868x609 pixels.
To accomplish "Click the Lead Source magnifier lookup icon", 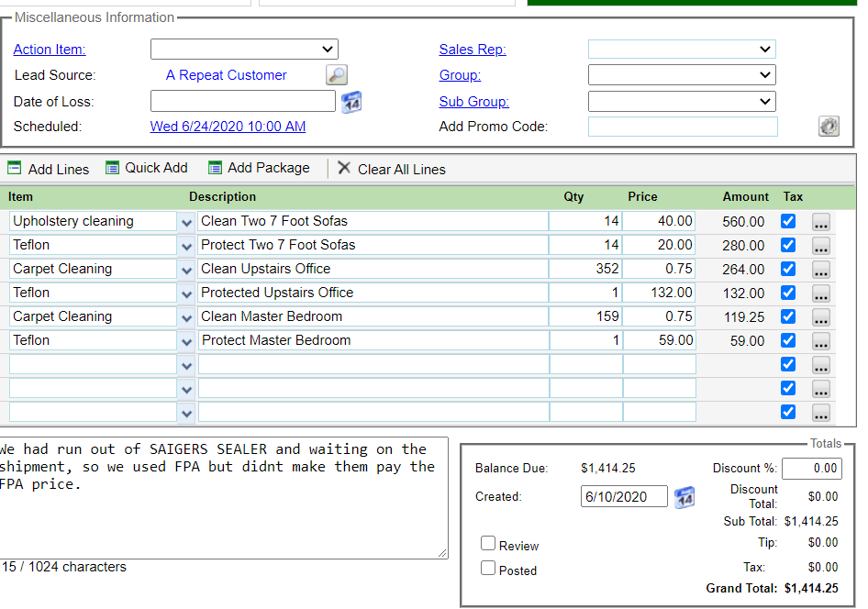I will 337,75.
